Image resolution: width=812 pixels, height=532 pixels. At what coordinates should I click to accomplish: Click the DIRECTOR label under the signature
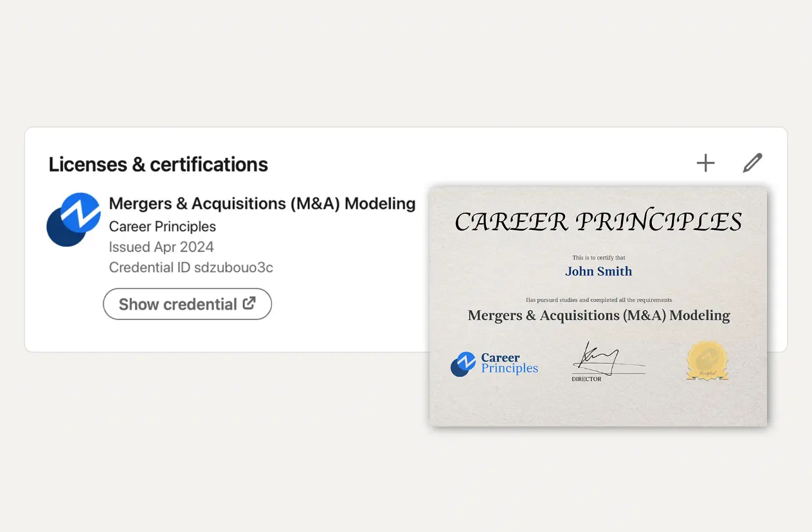[586, 379]
